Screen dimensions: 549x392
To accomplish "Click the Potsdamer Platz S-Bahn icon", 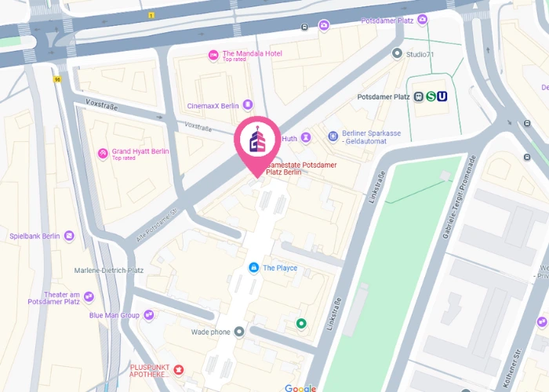I will (431, 96).
